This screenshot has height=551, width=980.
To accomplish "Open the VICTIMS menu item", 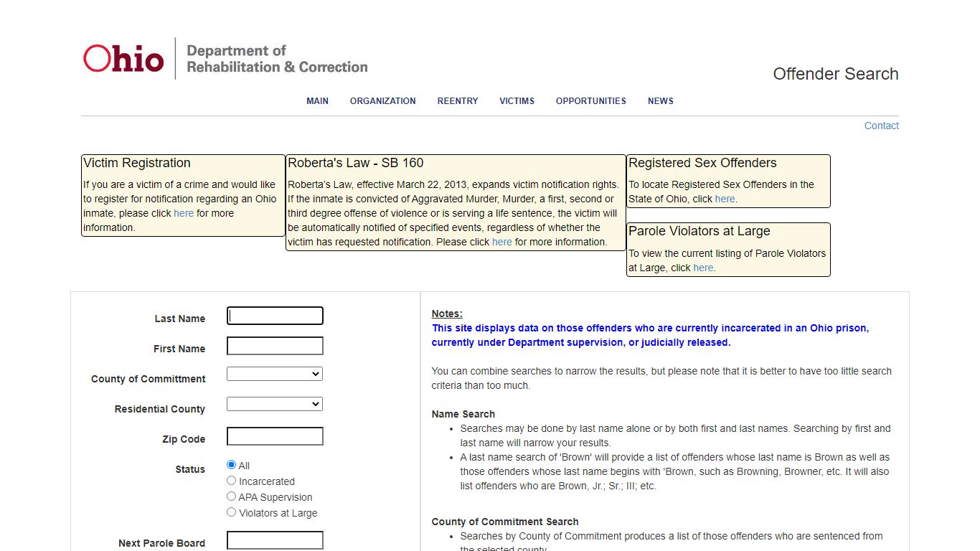I will (x=517, y=101).
